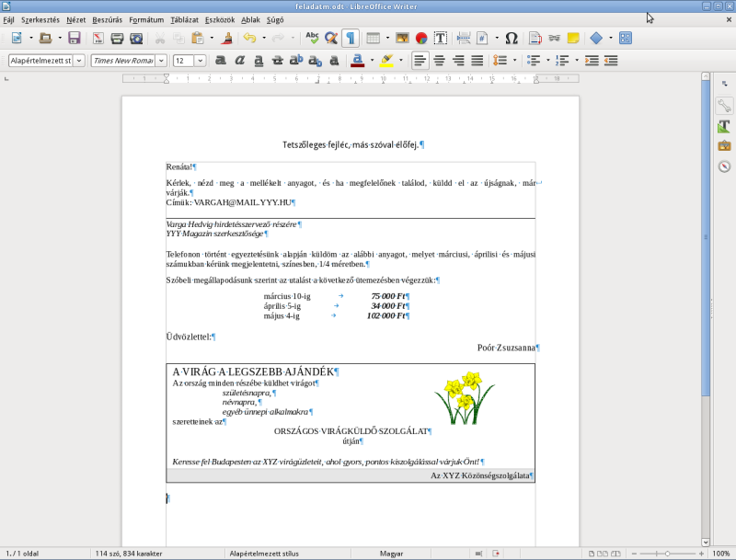Open Find and Replace tool
Viewport: 736px width, 560px height.
pyautogui.click(x=331, y=38)
